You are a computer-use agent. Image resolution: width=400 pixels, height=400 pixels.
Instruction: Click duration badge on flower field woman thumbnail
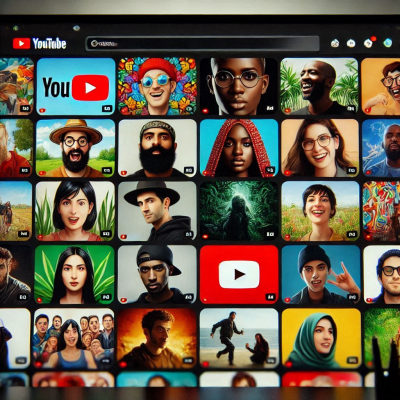352,234
